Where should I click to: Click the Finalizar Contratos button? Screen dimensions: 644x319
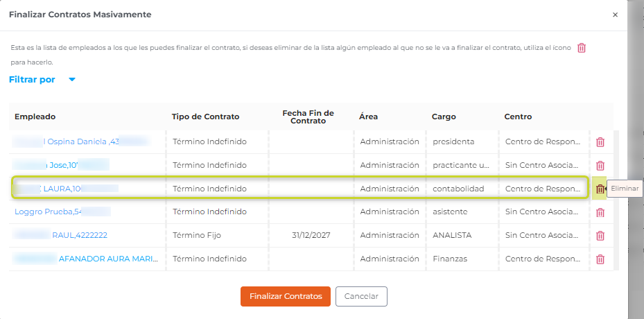click(x=286, y=296)
